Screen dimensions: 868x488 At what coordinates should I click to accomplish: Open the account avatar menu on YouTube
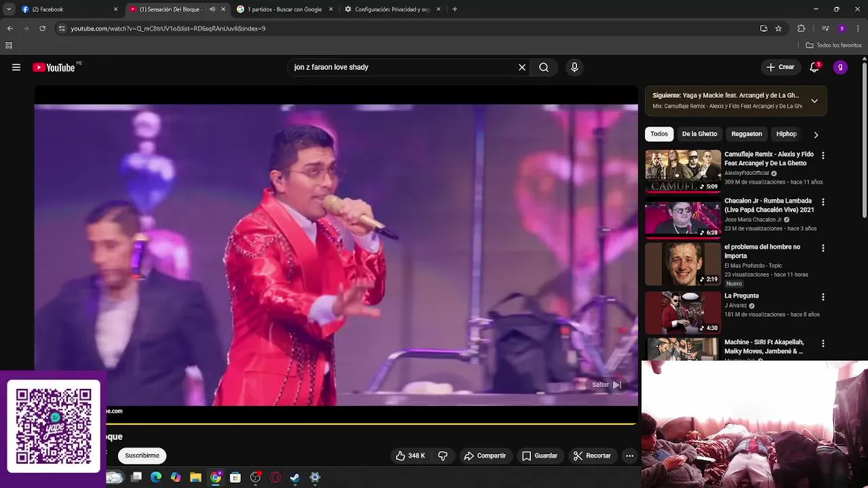(840, 67)
